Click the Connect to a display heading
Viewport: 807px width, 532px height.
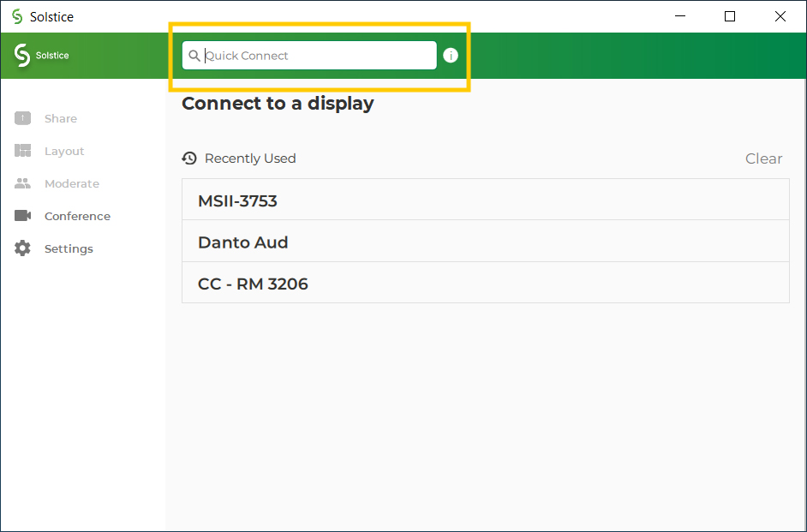coord(278,103)
